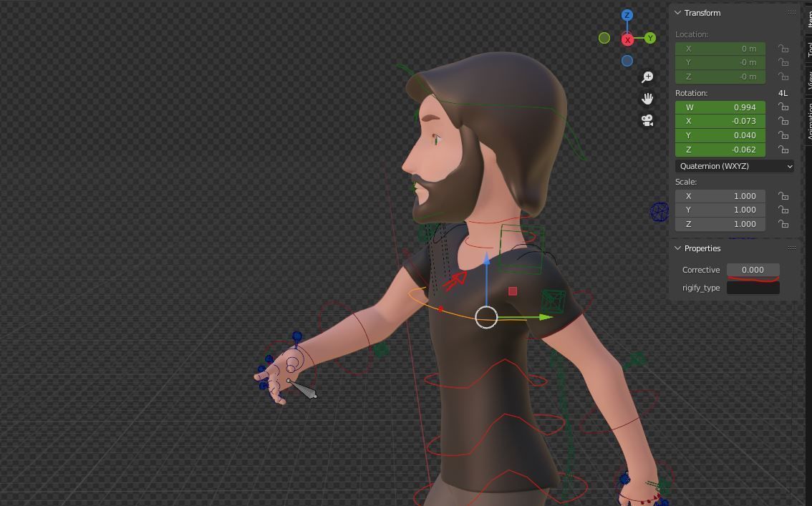The width and height of the screenshot is (812, 506).
Task: Lock Scale X with its padlock
Action: [783, 196]
